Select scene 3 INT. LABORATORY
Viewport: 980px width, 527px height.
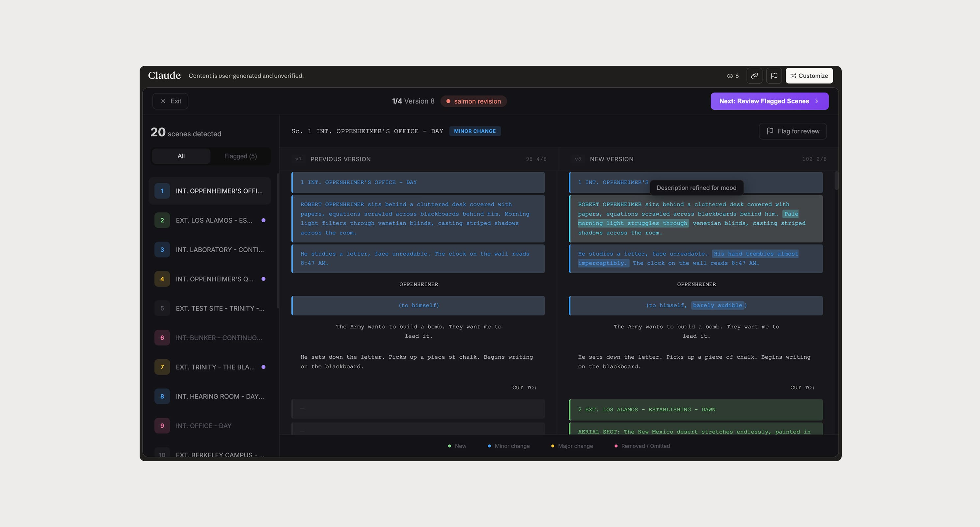click(x=219, y=250)
